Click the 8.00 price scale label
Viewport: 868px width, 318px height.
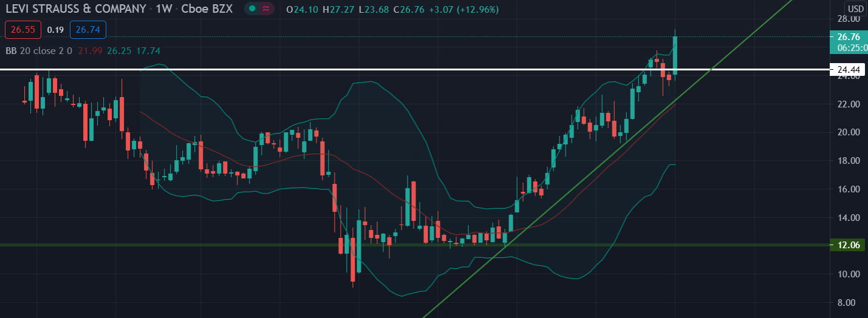click(848, 303)
